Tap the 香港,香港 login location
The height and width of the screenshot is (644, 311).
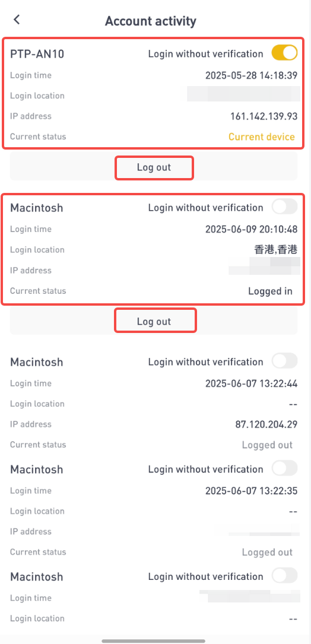pos(275,250)
